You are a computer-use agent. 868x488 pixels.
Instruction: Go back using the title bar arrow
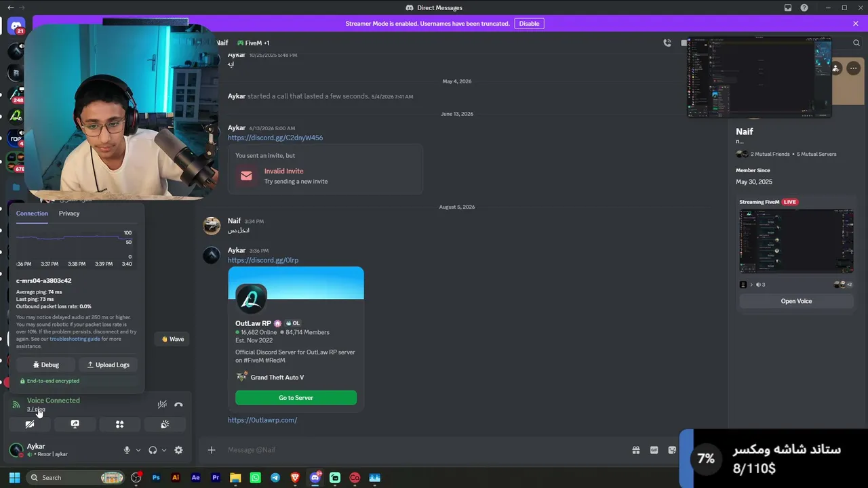10,7
